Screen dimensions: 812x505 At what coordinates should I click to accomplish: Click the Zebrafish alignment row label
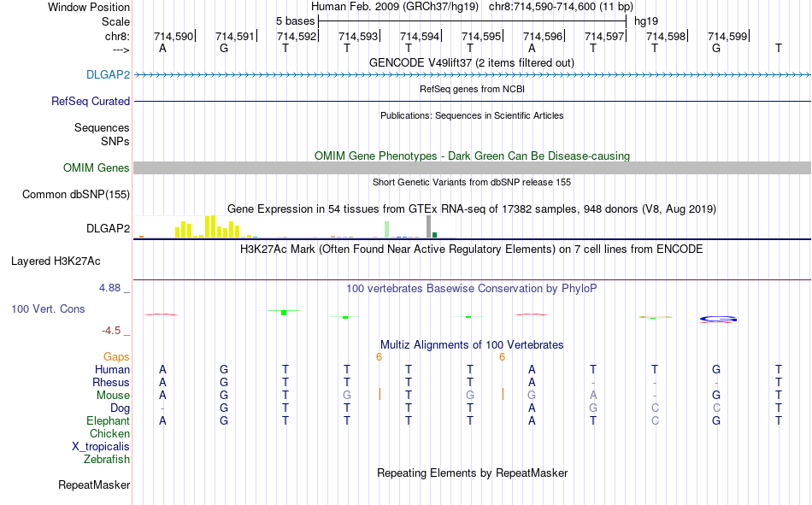tap(107, 459)
